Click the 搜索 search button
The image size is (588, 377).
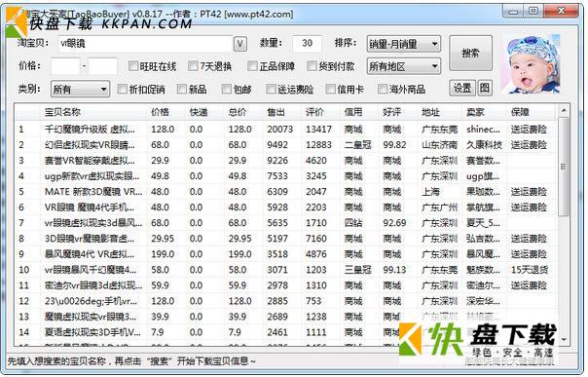click(470, 54)
